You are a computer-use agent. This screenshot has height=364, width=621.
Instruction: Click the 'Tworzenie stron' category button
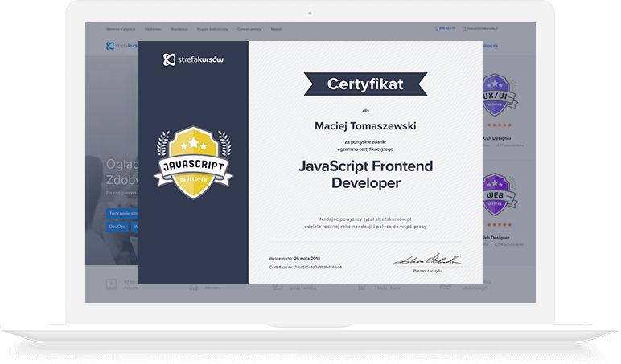pos(121,213)
